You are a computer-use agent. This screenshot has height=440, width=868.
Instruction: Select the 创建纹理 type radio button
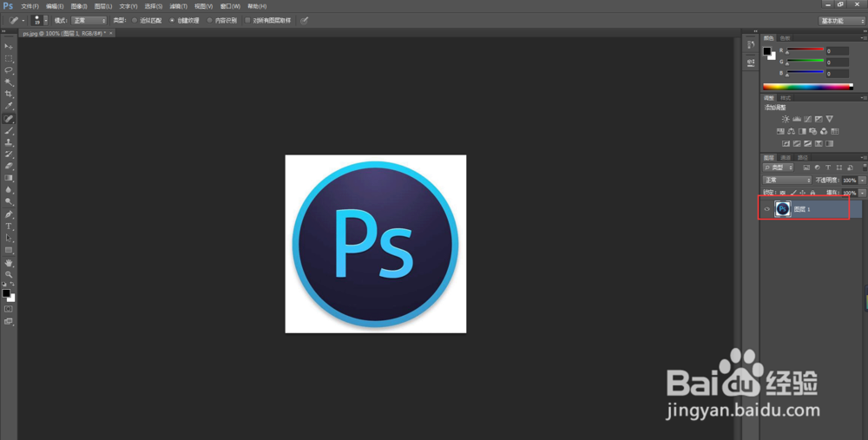[172, 21]
